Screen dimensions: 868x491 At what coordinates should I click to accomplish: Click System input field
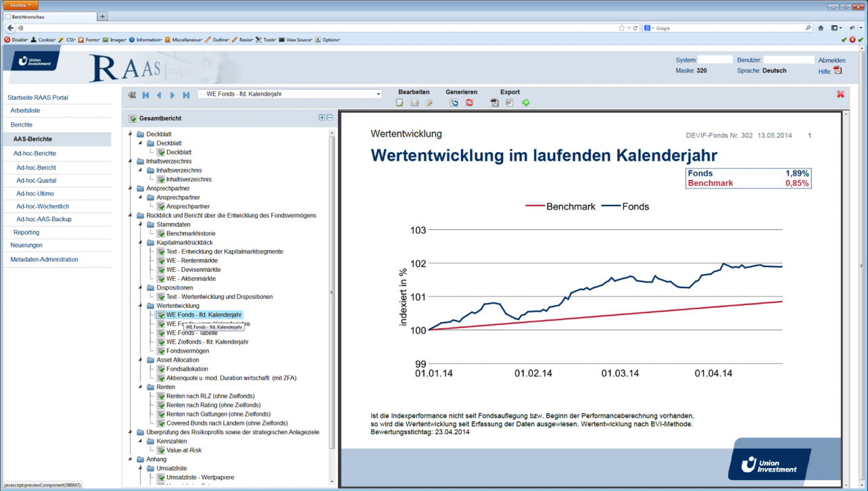(715, 60)
